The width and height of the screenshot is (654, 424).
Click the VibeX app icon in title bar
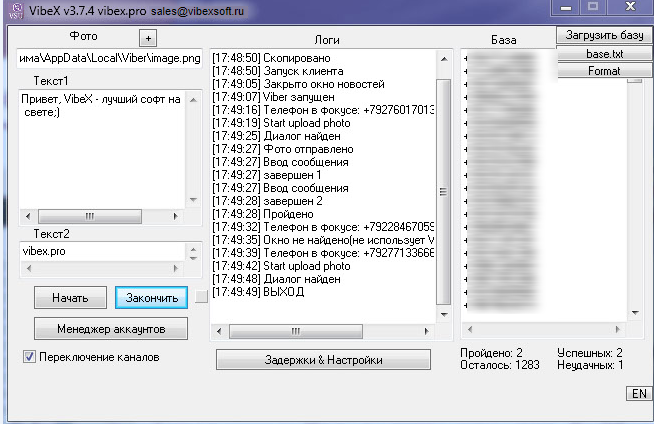14,10
